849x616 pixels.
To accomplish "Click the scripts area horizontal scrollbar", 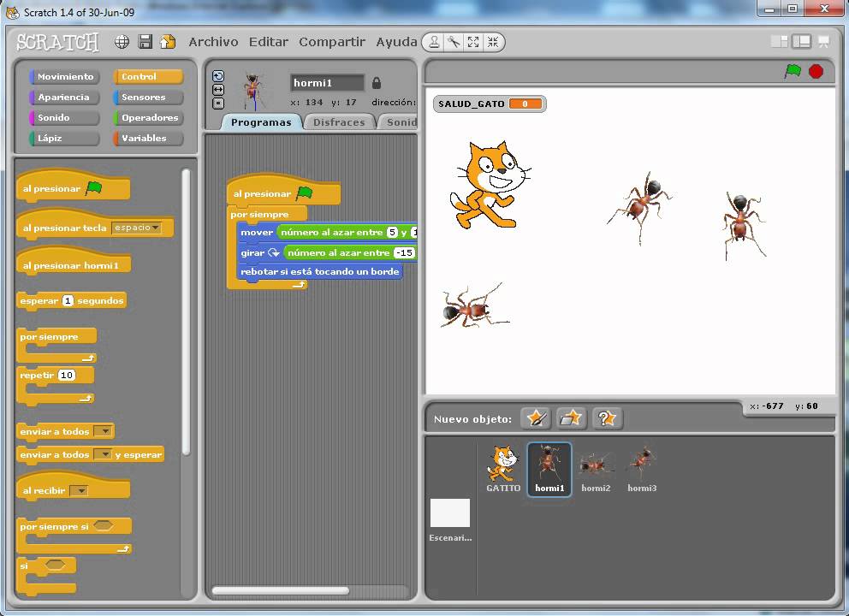I will tap(281, 590).
